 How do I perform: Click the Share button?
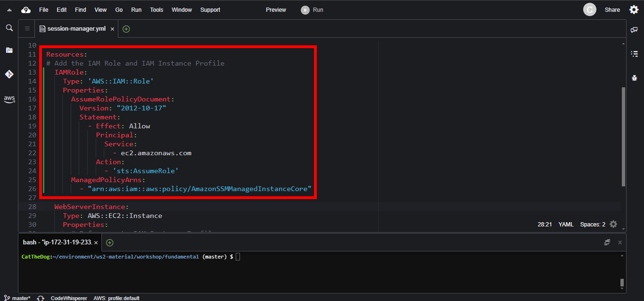click(x=612, y=10)
